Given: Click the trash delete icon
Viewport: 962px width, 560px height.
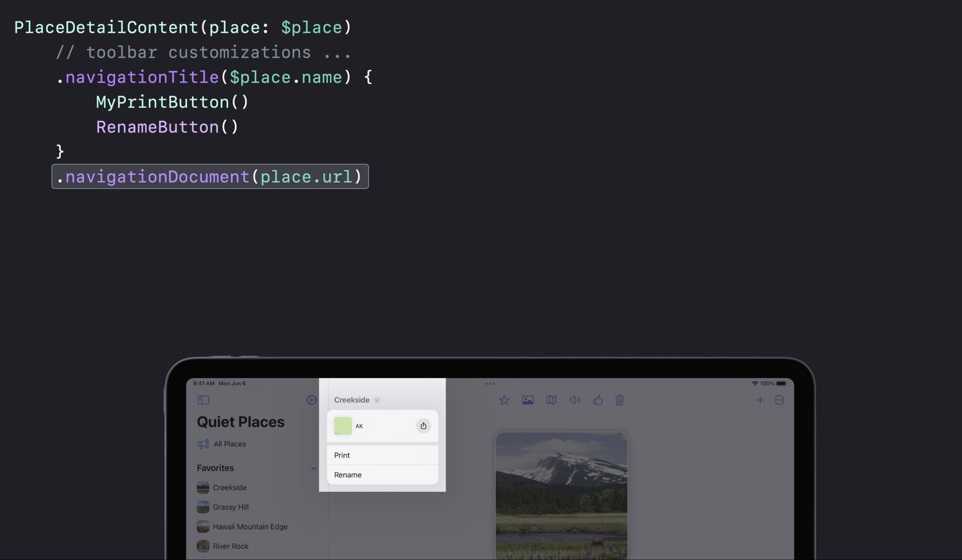Looking at the screenshot, I should tap(619, 400).
